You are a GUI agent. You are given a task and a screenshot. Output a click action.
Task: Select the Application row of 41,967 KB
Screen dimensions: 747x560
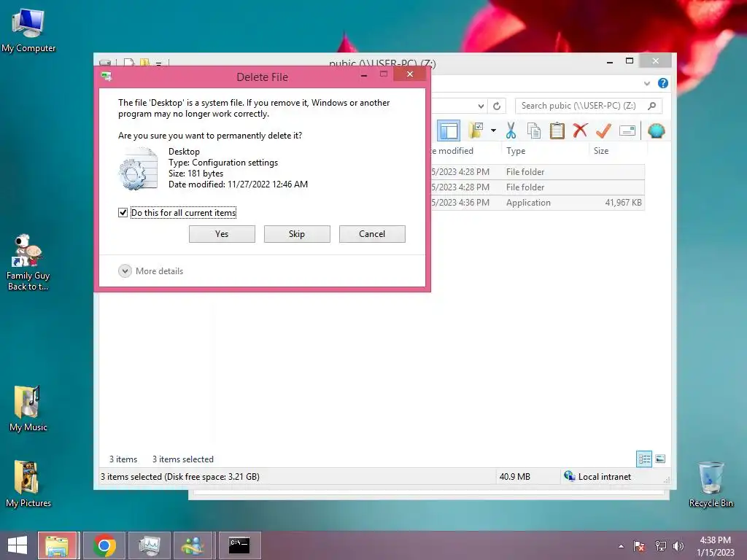[x=538, y=203]
